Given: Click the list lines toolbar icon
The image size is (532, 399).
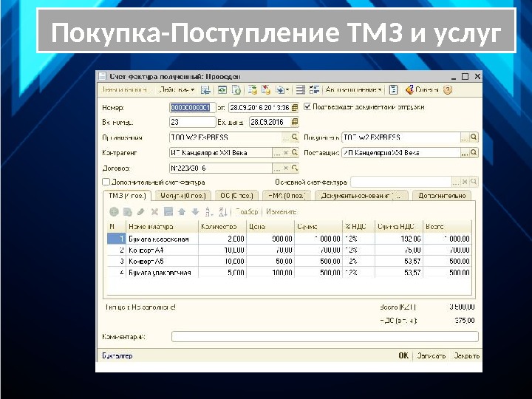Looking at the screenshot, I should click(x=300, y=90).
